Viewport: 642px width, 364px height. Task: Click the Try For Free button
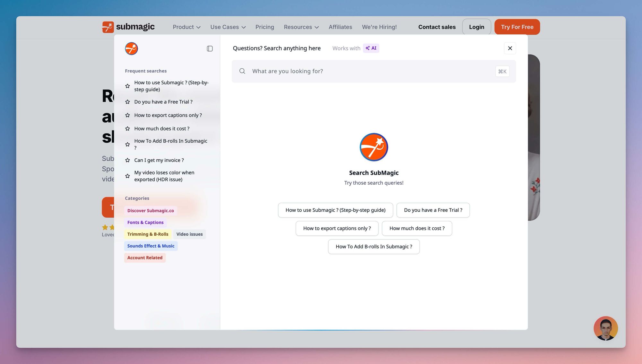coord(517,27)
